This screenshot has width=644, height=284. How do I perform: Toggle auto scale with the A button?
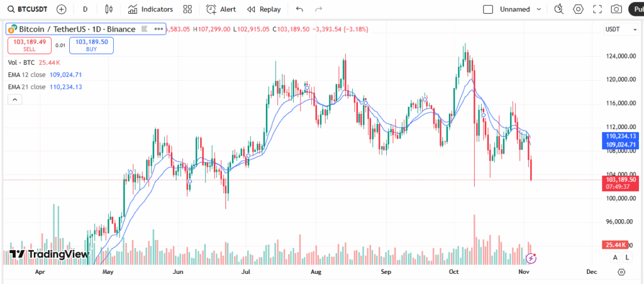(x=615, y=258)
